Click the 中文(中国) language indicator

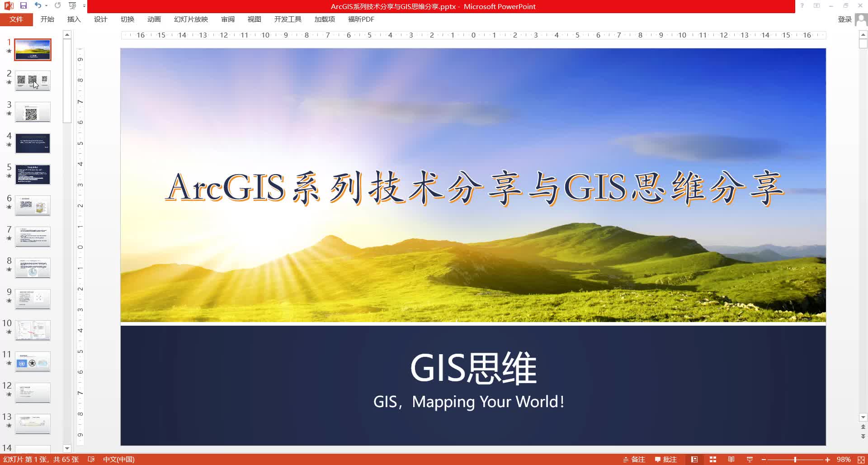(119, 459)
